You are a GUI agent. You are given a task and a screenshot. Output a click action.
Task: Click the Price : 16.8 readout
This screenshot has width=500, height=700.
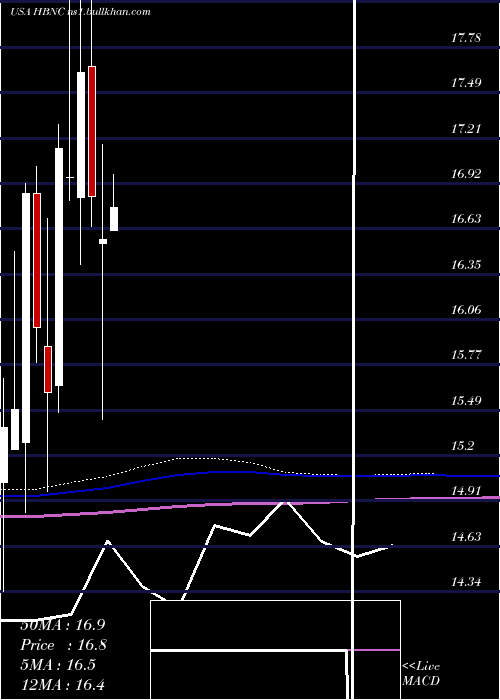62,645
